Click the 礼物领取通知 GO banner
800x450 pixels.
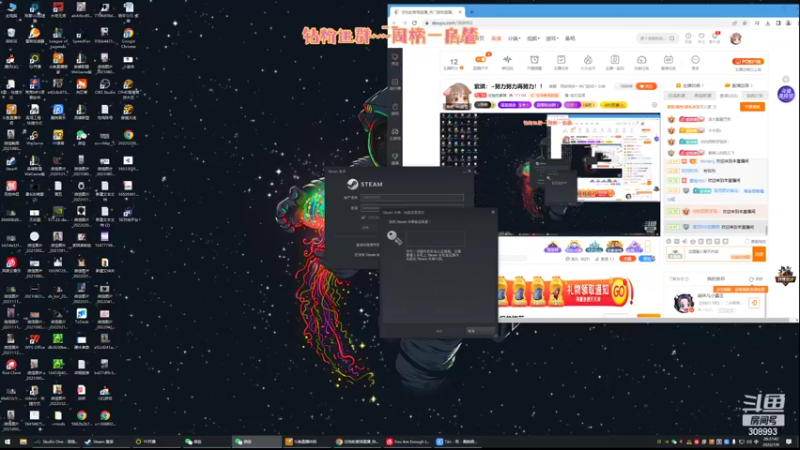[565, 292]
